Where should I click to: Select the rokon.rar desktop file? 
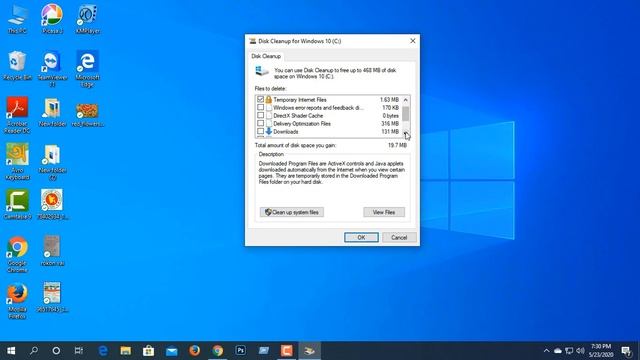(52, 251)
